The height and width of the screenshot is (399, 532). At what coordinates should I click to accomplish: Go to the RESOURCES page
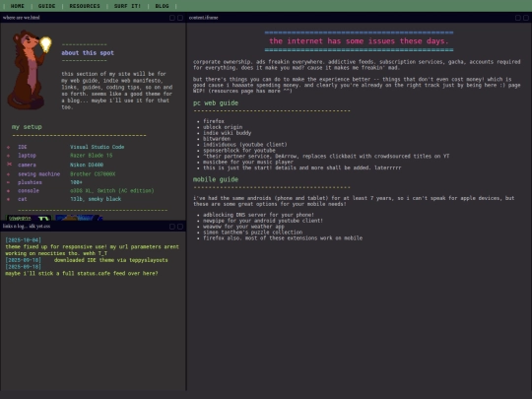85,6
